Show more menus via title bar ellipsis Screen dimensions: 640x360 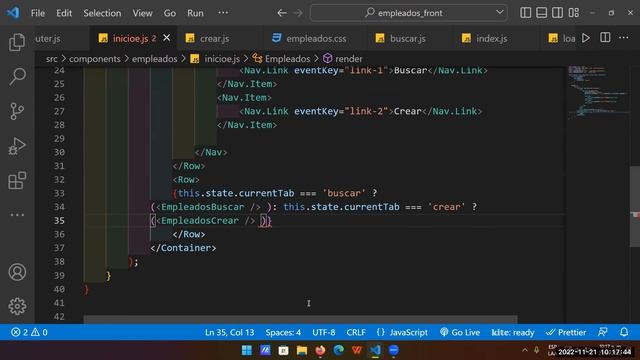223,13
